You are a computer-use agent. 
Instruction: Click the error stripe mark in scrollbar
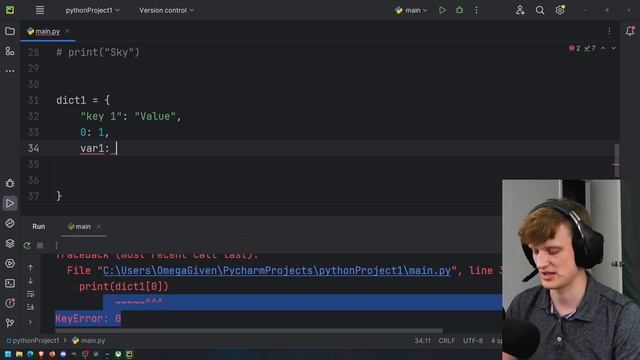click(616, 164)
